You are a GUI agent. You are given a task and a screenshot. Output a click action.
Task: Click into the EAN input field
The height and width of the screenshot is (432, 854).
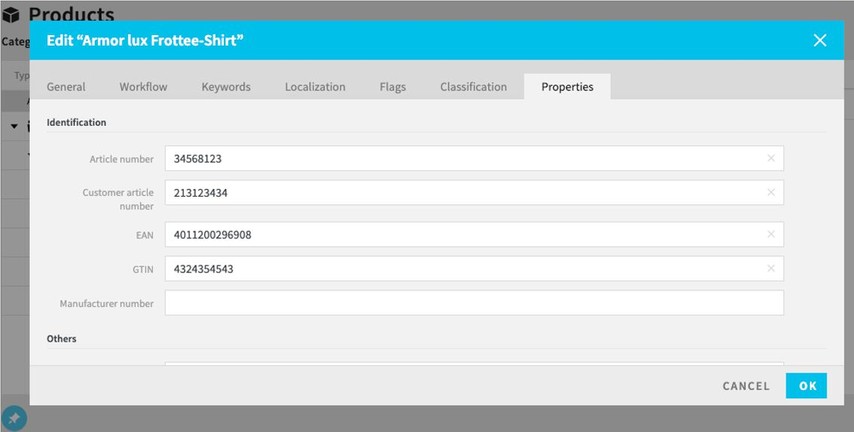click(474, 235)
